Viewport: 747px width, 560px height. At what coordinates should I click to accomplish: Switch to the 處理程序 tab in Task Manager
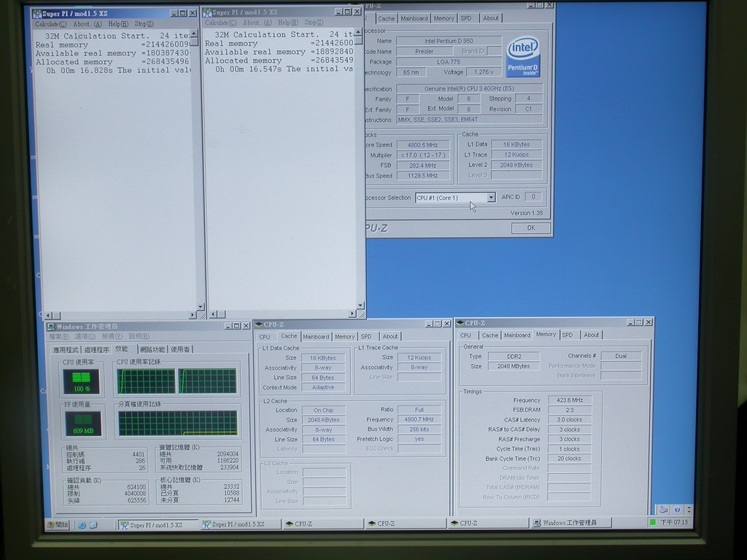point(96,349)
